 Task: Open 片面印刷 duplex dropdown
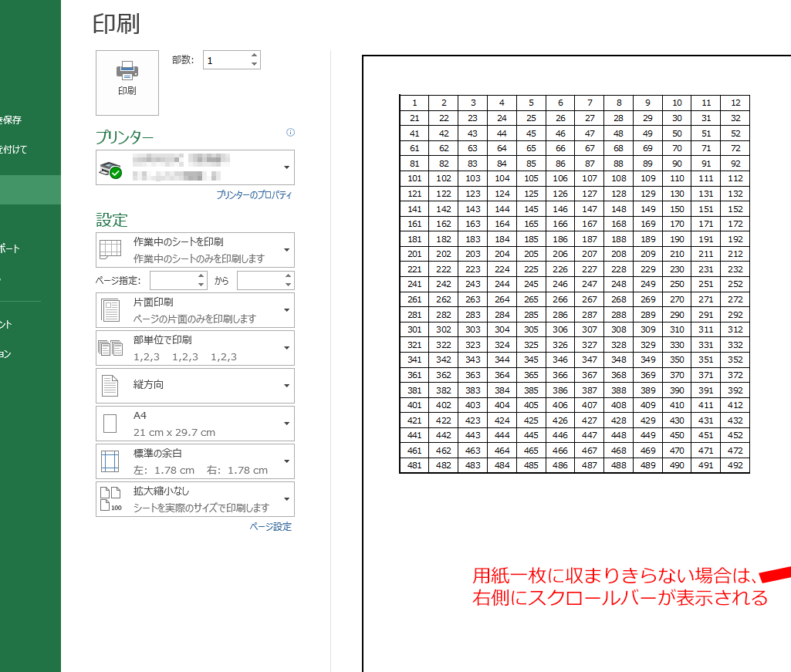[195, 310]
